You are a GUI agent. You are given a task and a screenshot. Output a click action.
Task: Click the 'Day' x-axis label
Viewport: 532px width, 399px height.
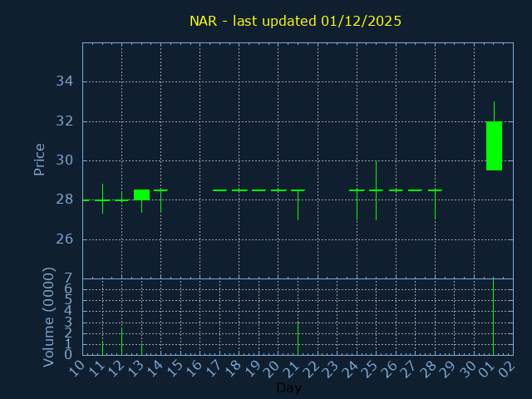click(x=288, y=388)
